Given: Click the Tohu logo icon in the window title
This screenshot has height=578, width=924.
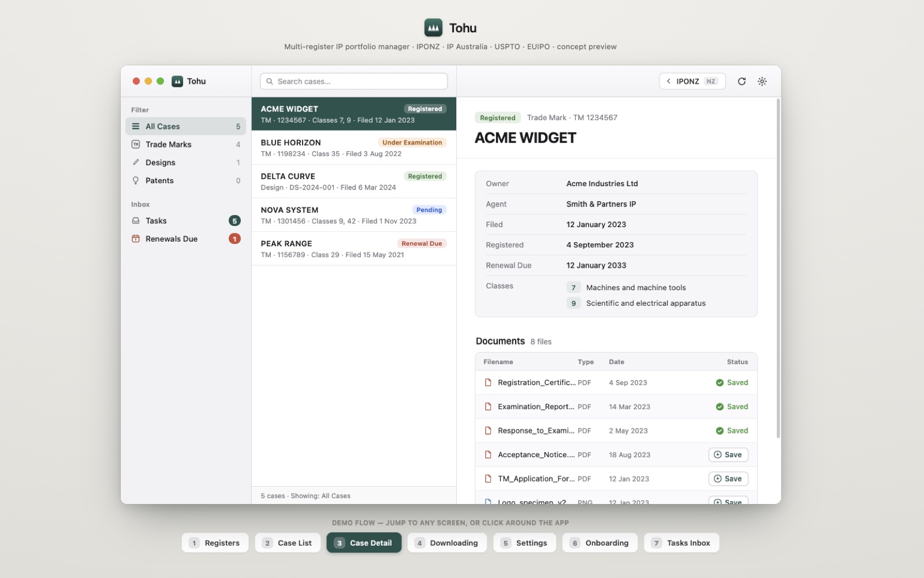Looking at the screenshot, I should tap(177, 81).
